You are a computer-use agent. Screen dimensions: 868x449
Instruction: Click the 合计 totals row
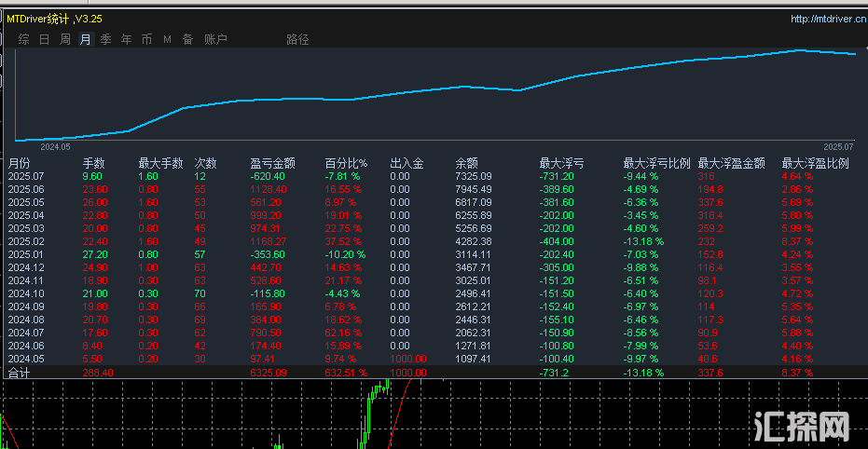click(x=434, y=373)
